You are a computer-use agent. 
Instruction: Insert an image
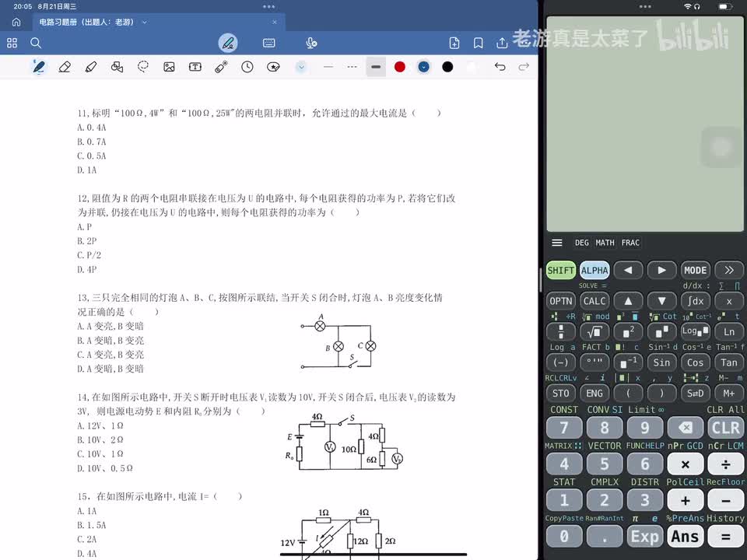click(169, 67)
